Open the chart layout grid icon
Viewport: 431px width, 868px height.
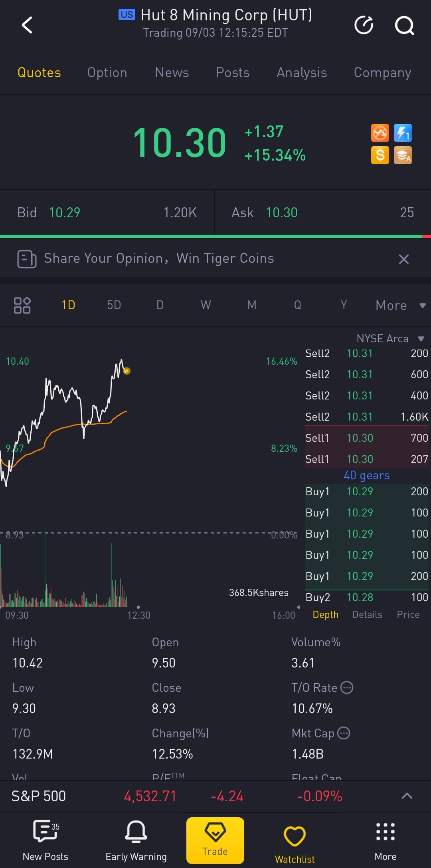pyautogui.click(x=22, y=306)
